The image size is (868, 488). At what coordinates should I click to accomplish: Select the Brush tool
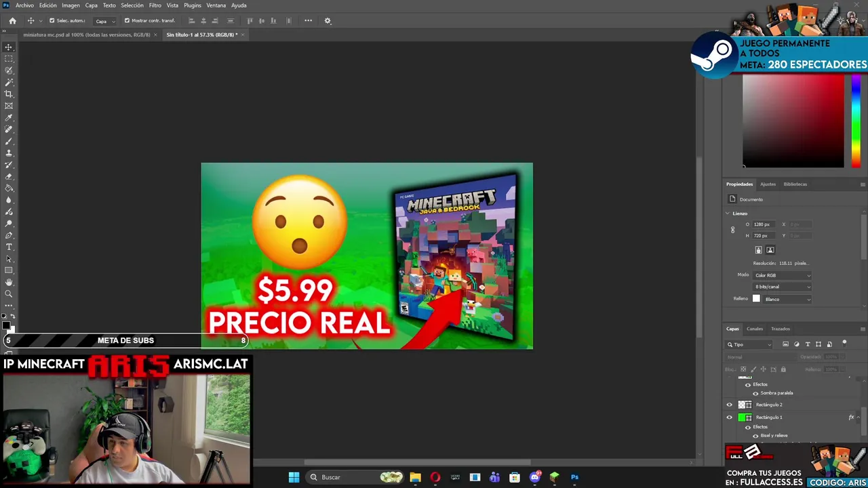click(x=9, y=141)
